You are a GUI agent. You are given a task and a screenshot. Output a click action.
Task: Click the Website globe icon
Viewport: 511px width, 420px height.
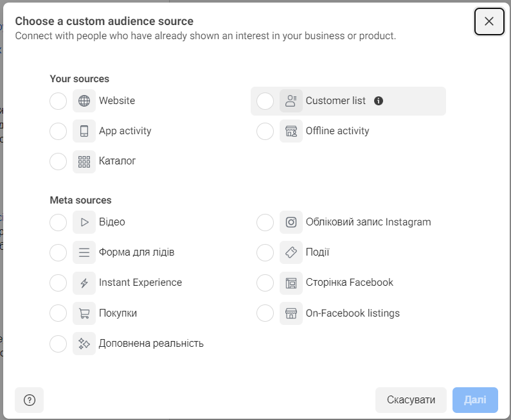pos(84,101)
